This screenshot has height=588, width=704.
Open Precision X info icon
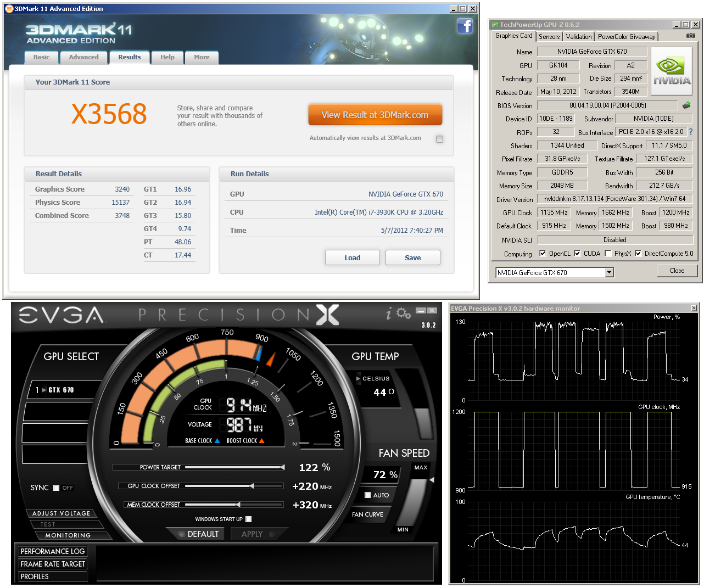(x=389, y=313)
